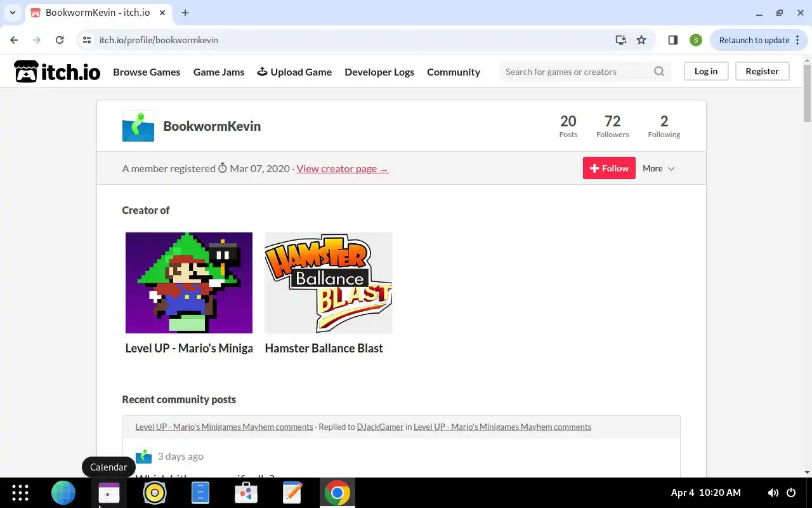Viewport: 812px width, 508px height.
Task: Open BookwormKevin's avatar image
Action: pos(138,126)
